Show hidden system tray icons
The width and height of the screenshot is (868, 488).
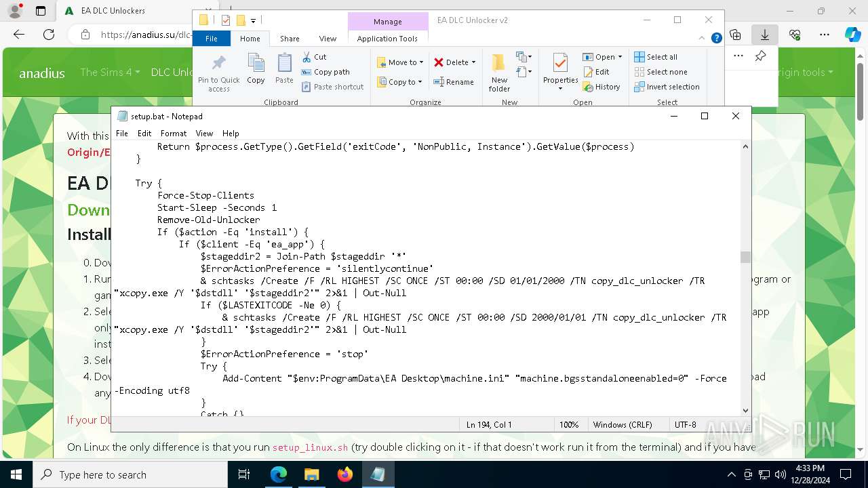[x=731, y=474]
